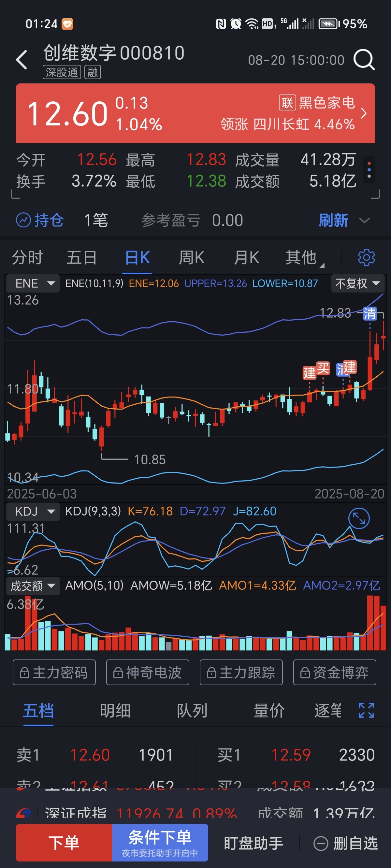Switch to the 月K tab

[246, 258]
